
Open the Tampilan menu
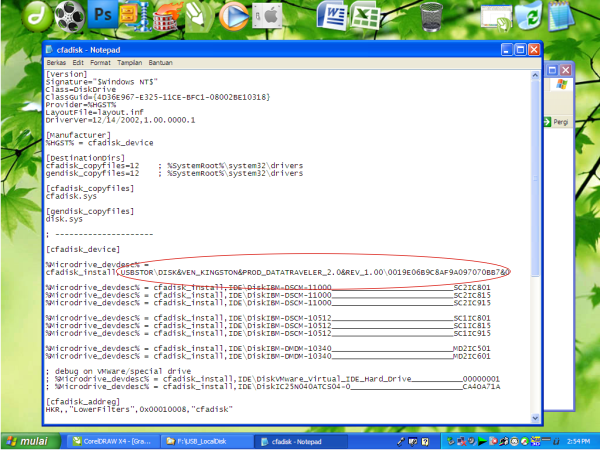(x=132, y=62)
